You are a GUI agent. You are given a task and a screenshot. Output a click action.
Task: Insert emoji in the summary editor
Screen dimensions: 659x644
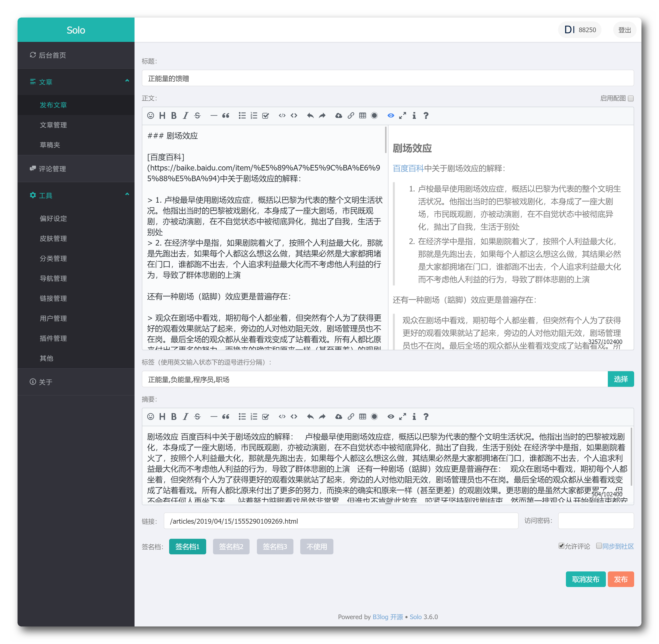[151, 417]
